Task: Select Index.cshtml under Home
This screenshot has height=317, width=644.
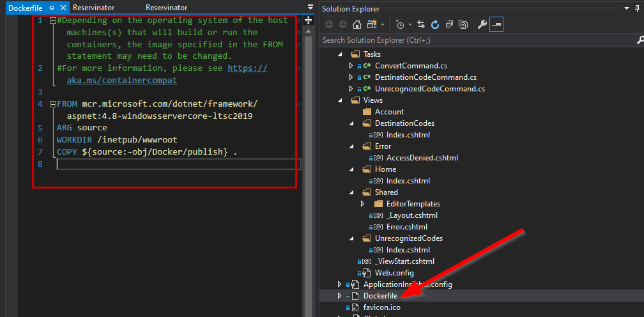Action: [408, 181]
